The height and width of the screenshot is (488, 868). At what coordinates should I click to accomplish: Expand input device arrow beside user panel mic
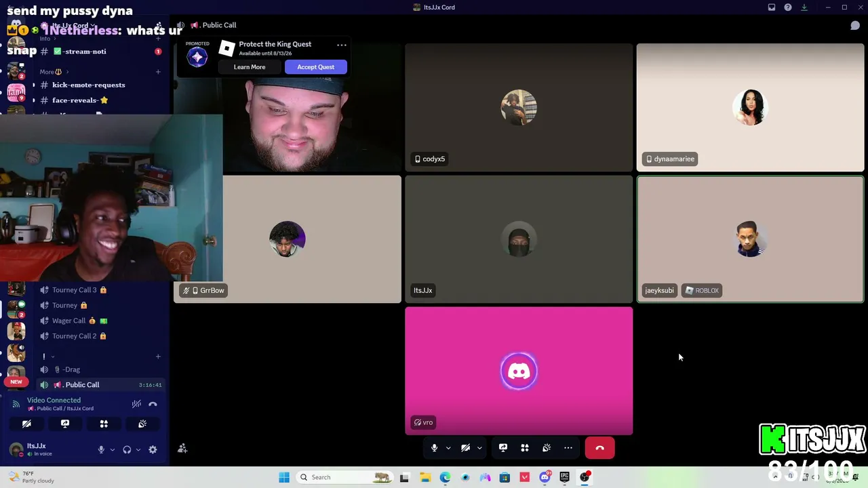click(x=113, y=449)
